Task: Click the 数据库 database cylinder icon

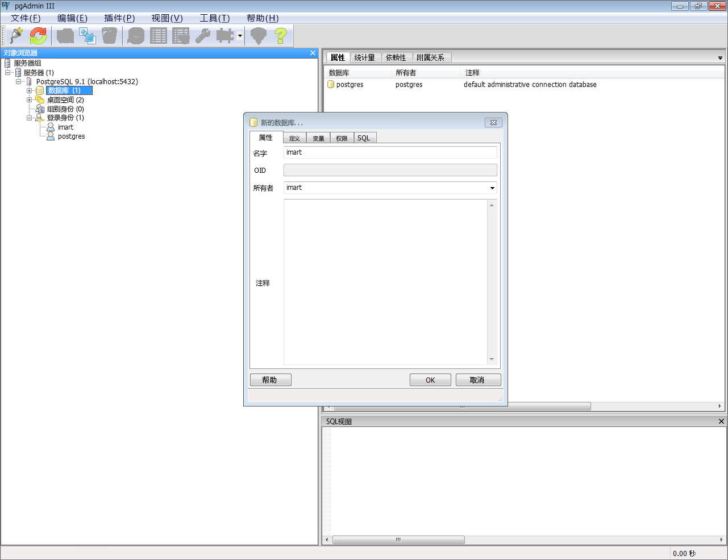Action: [40, 90]
